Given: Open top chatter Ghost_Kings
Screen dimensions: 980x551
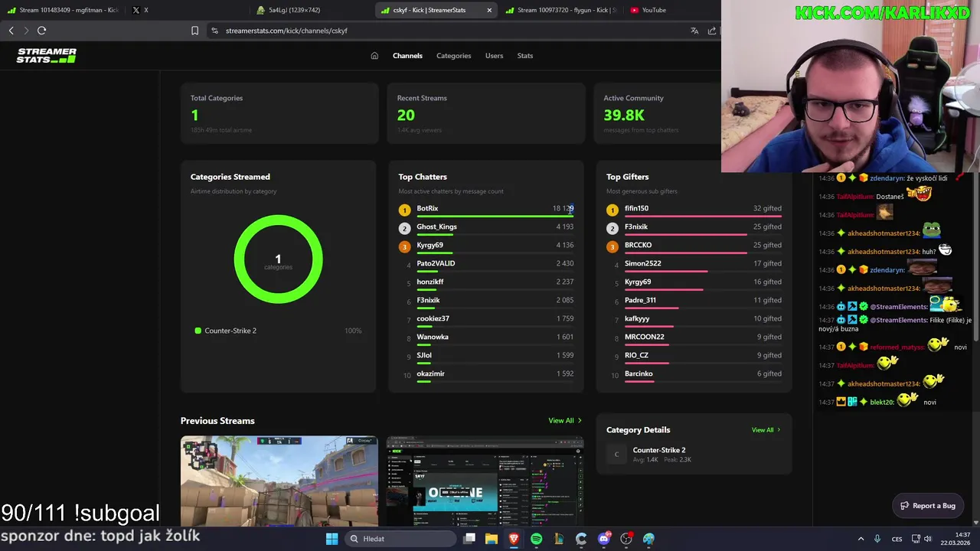Looking at the screenshot, I should tap(436, 227).
